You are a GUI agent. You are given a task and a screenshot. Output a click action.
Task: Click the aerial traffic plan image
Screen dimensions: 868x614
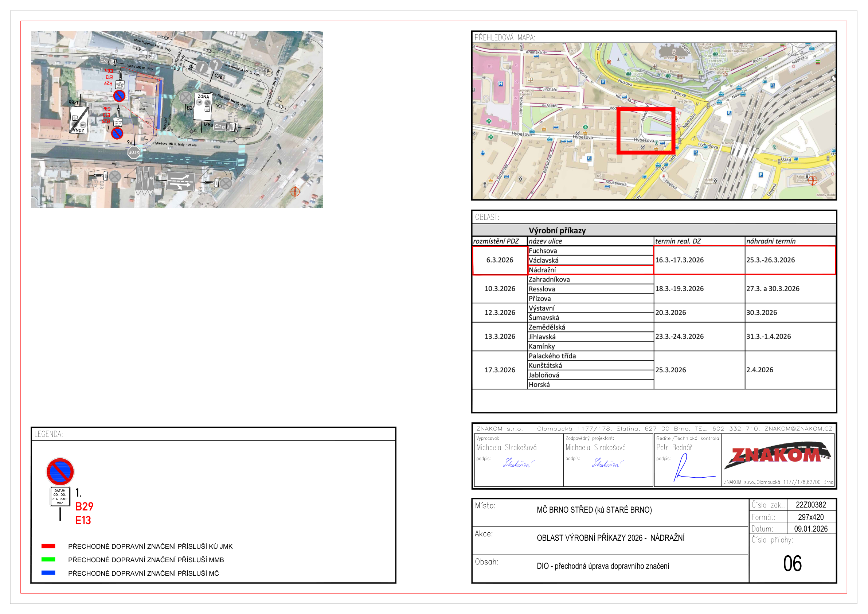[x=177, y=120]
